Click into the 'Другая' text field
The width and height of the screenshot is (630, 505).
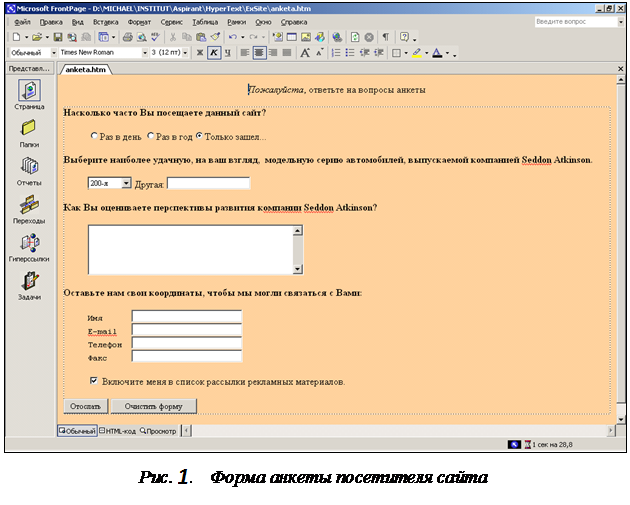(209, 183)
